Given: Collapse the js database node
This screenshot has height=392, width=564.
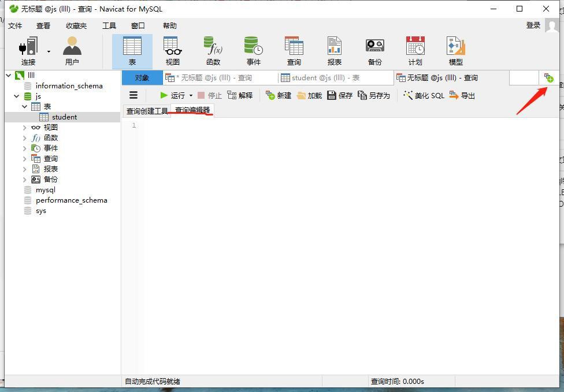Looking at the screenshot, I should point(17,96).
